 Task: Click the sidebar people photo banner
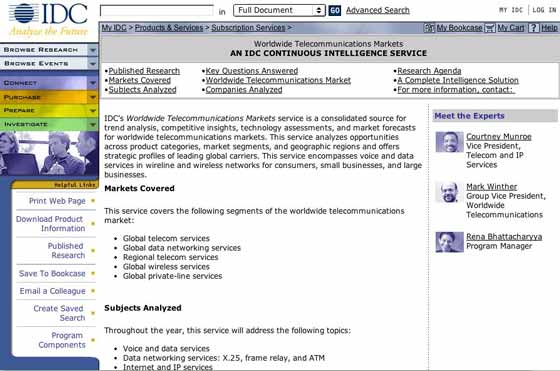pos(49,154)
